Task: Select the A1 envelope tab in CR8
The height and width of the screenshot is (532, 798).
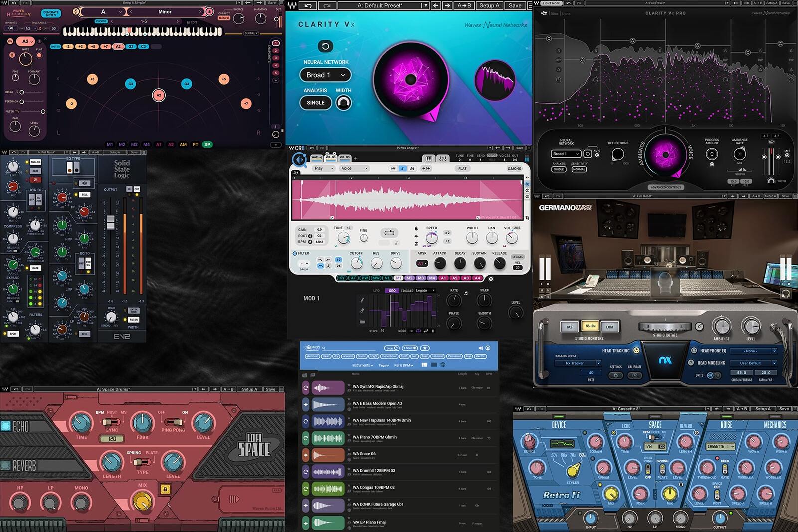Action: [x=443, y=278]
